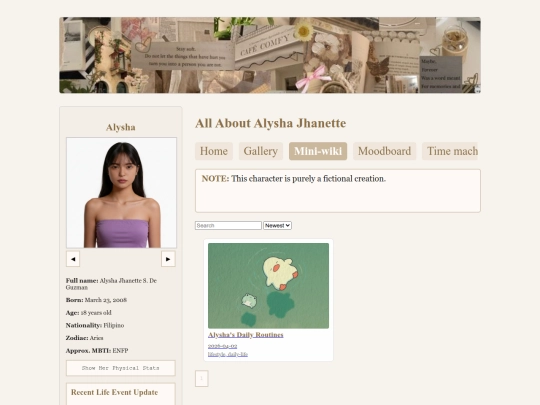This screenshot has width=540, height=405.
Task: Click the collage banner image
Action: [270, 55]
